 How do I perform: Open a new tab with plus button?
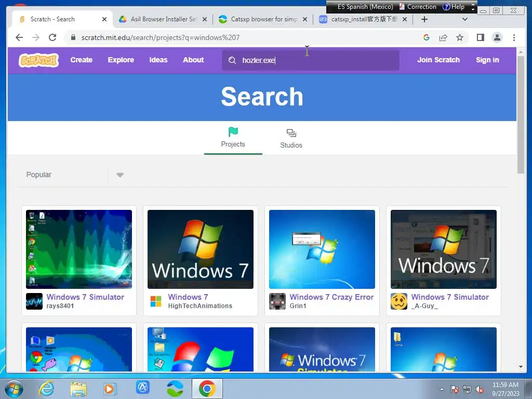424,19
